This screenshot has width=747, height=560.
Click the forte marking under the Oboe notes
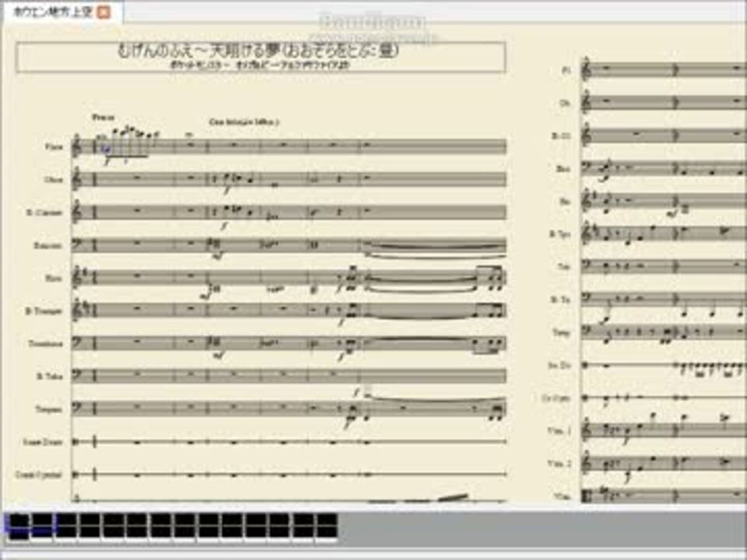click(226, 191)
